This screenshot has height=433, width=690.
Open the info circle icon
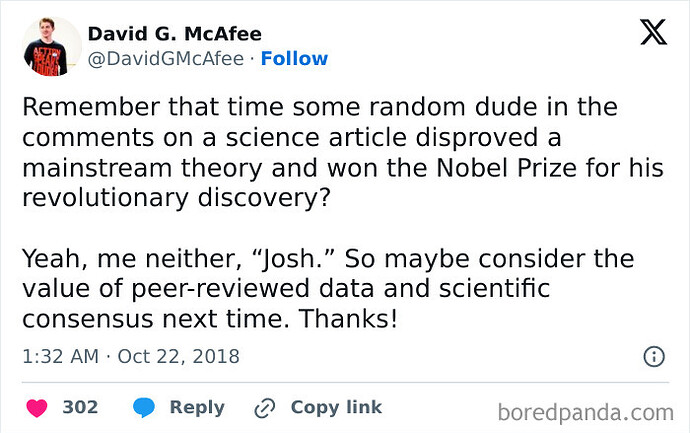654,356
